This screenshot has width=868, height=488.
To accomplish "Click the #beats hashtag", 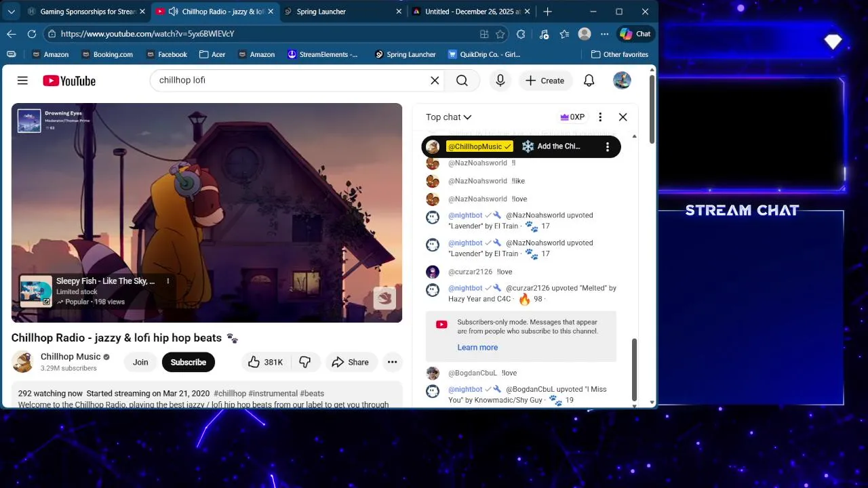I will 312,393.
